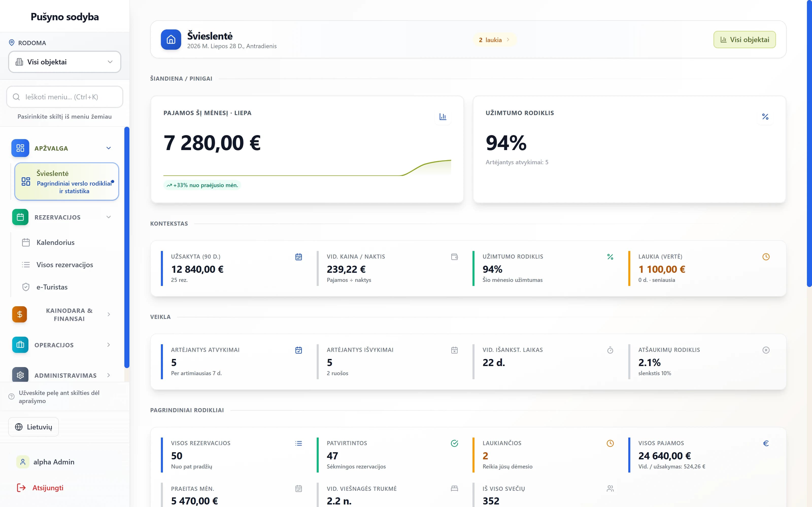Click the orange dollar Kainodara icon
The width and height of the screenshot is (812, 507).
pos(20,314)
